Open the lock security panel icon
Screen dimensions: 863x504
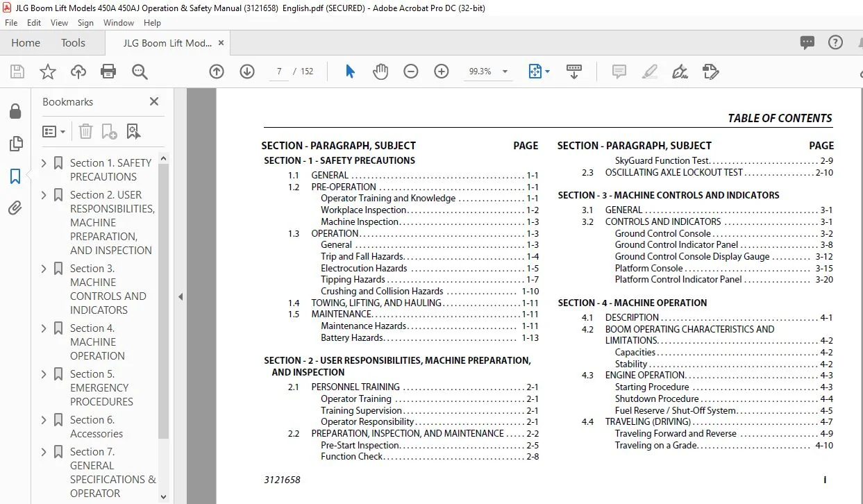point(15,112)
